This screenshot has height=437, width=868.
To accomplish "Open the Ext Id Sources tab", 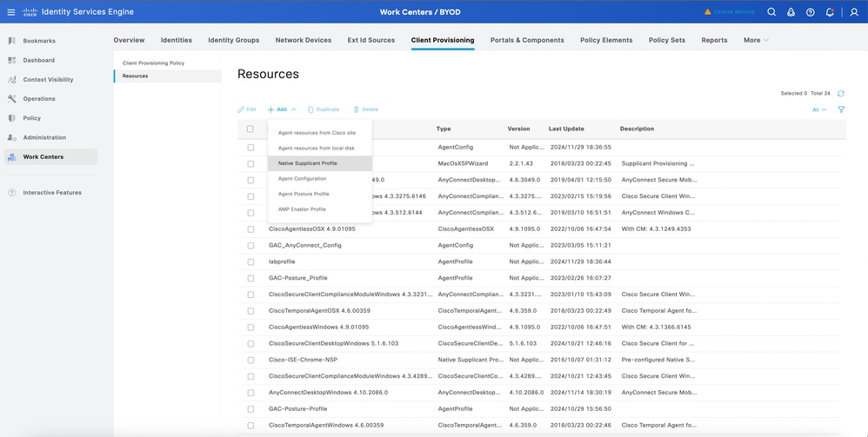I will click(371, 40).
